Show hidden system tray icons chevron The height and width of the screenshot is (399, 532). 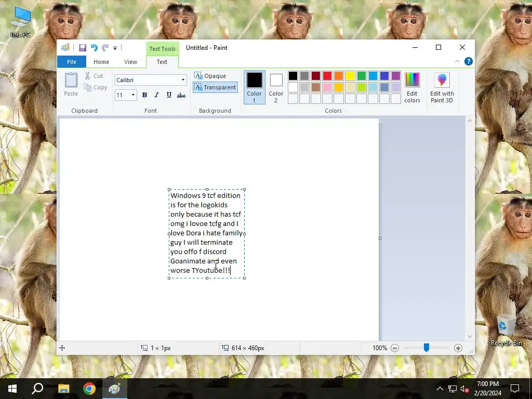point(440,389)
